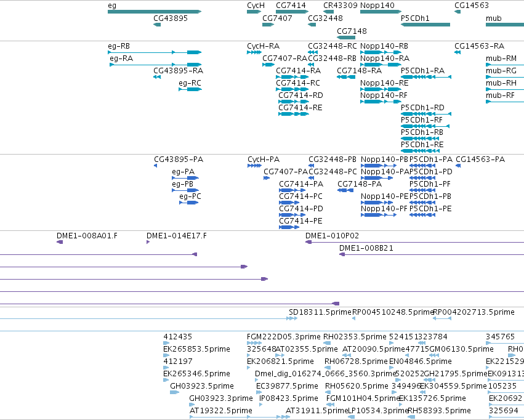Click EST GH03923.5prime
The image size is (524, 420).
click(x=175, y=392)
